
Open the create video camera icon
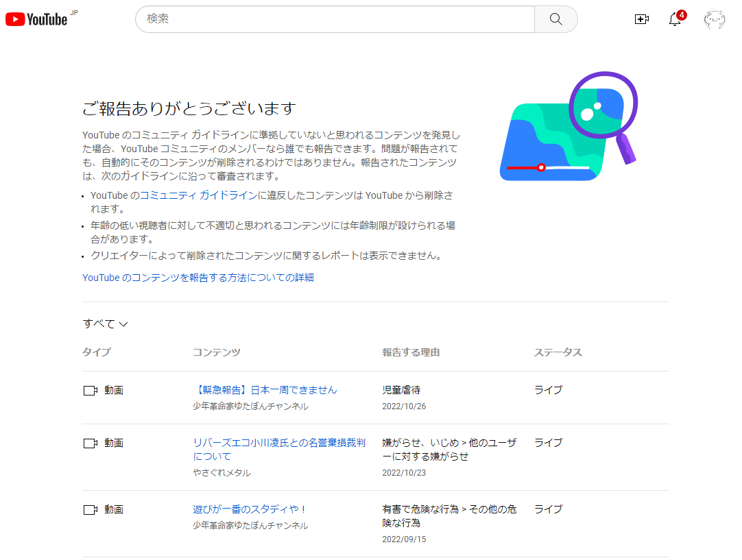[x=641, y=19]
